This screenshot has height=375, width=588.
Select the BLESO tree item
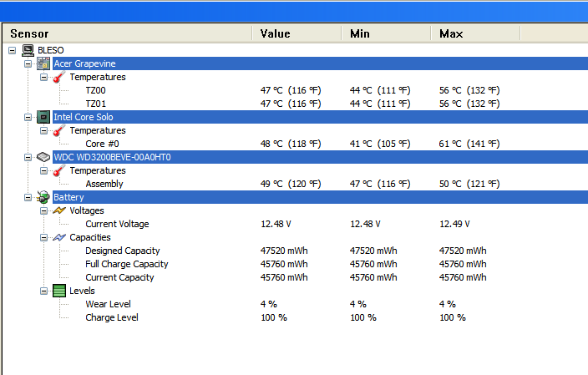click(51, 50)
